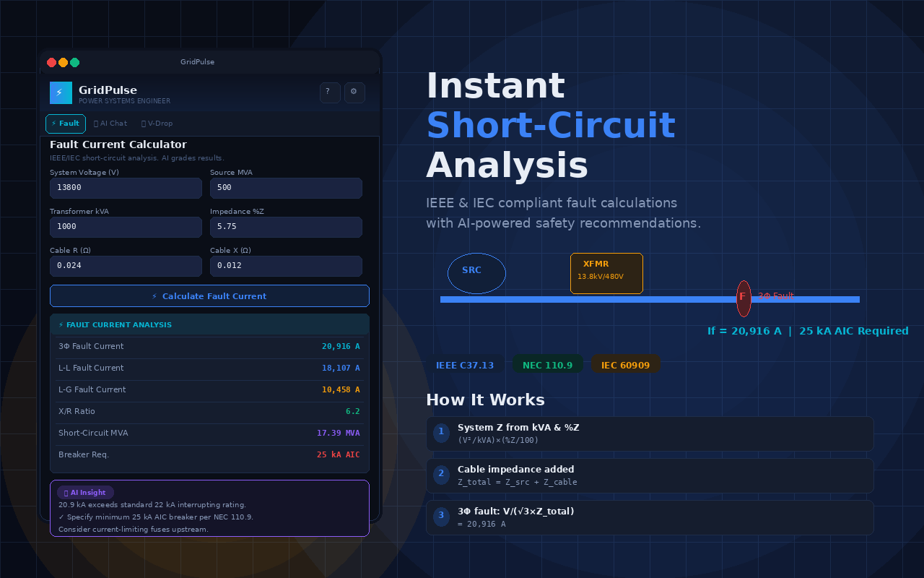The width and height of the screenshot is (924, 578).
Task: Click the NEC 110.9 standard badge
Action: pyautogui.click(x=547, y=365)
